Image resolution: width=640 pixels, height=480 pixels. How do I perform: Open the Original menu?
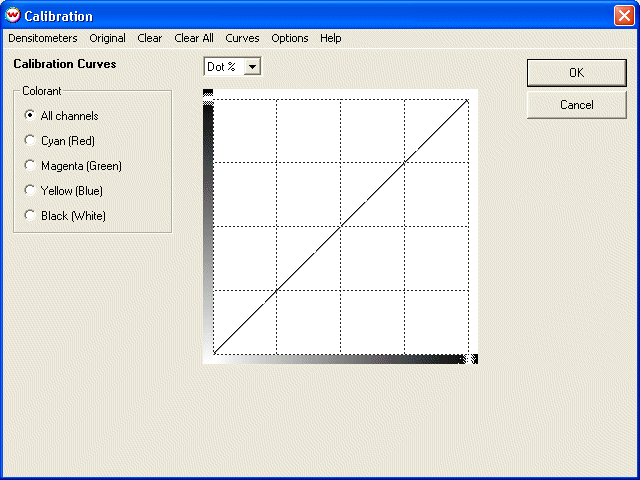[x=107, y=38]
